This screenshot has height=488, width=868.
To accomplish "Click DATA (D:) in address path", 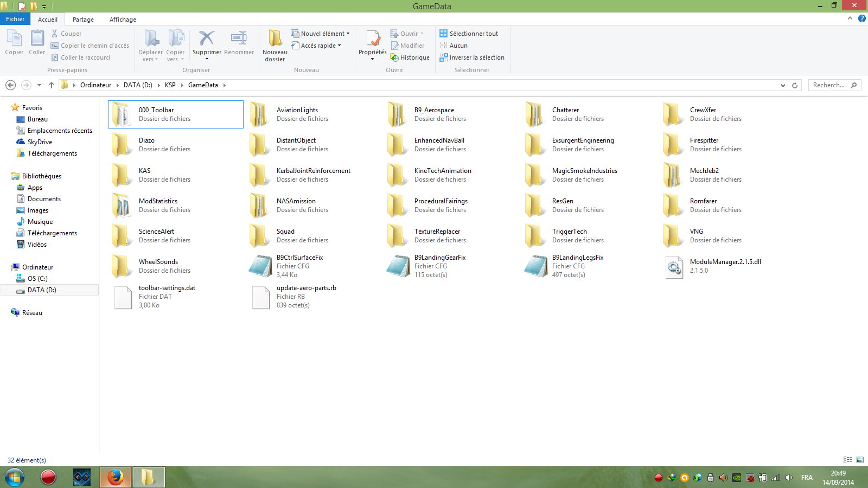I will [x=138, y=85].
